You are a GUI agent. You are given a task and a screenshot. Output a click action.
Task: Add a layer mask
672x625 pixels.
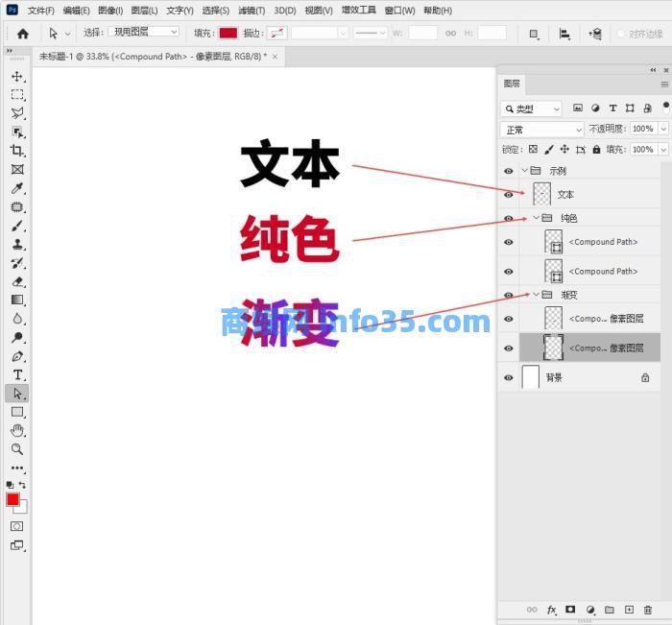pos(570,610)
